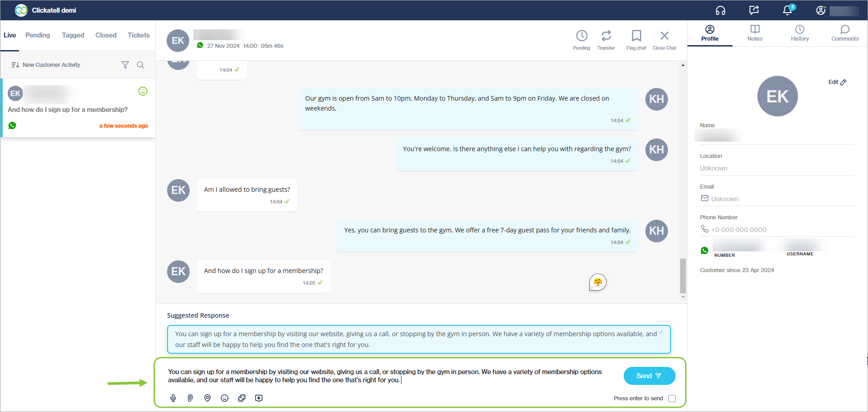The height and width of the screenshot is (412, 868).
Task: Flag this chat with the bookmark icon
Action: [x=636, y=36]
